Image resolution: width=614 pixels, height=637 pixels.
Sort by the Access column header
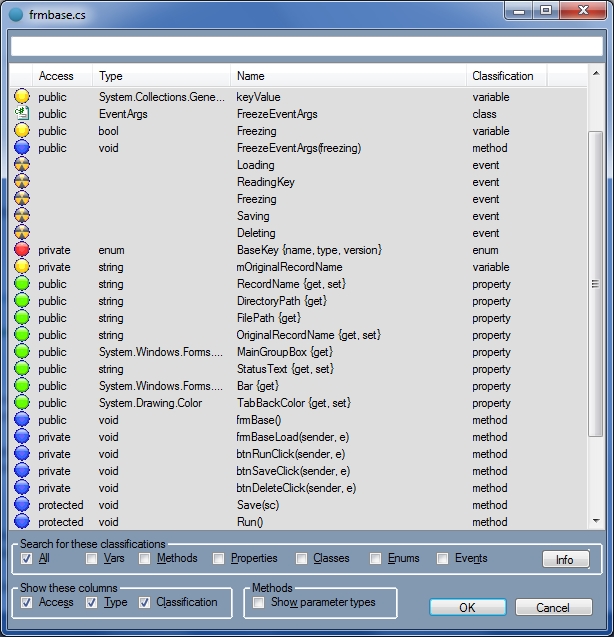click(62, 76)
